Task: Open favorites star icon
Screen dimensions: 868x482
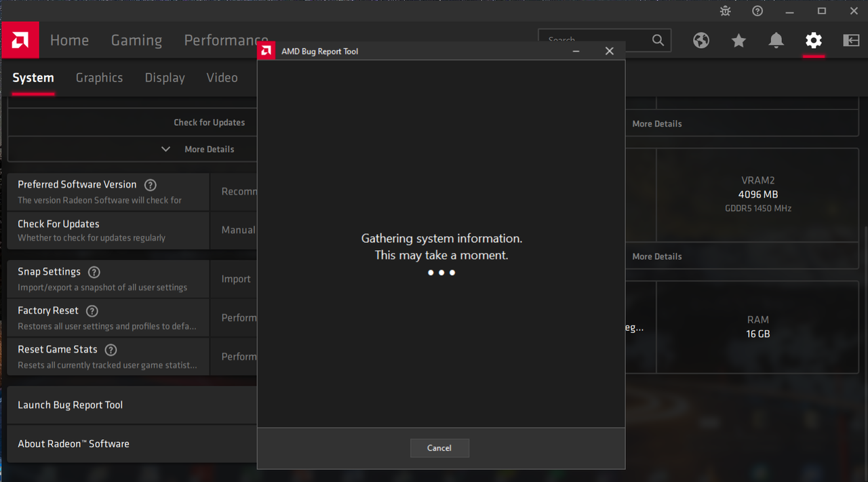Action: (x=738, y=41)
